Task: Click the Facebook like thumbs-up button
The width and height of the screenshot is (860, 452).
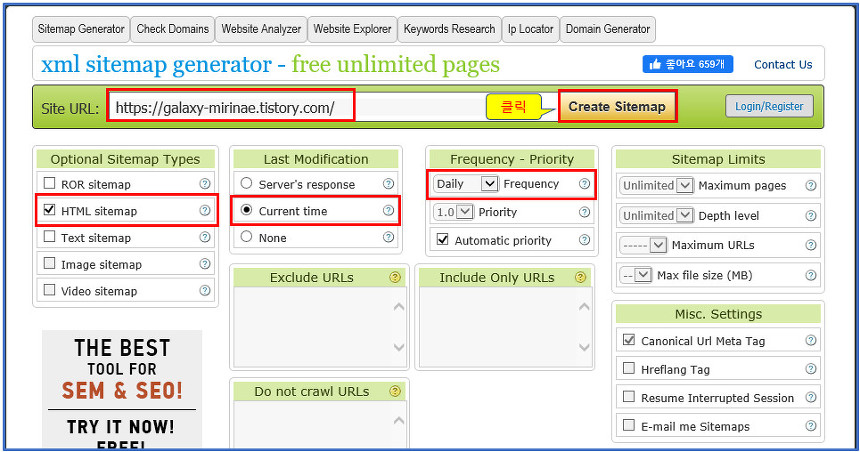Action: click(x=688, y=64)
